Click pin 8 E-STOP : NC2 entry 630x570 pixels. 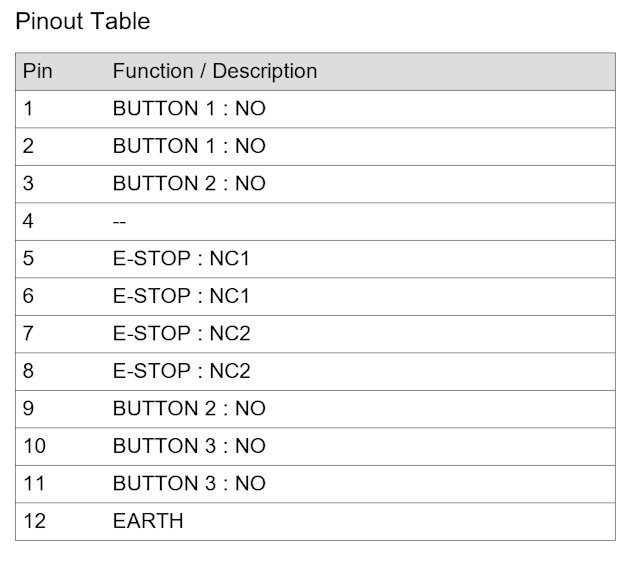[181, 371]
